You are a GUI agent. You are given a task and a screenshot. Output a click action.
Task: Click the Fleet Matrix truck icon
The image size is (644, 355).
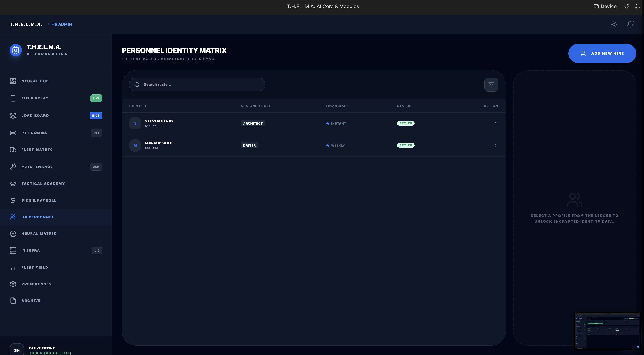[x=13, y=150]
